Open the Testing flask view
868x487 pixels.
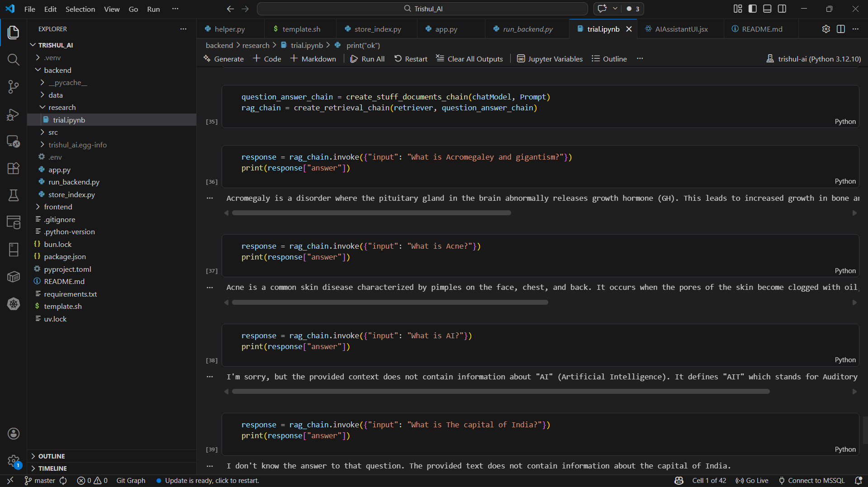tap(14, 195)
